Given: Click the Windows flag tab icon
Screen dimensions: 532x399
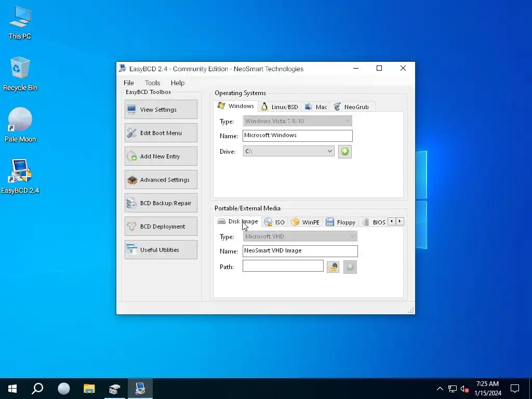Looking at the screenshot, I should tap(221, 105).
